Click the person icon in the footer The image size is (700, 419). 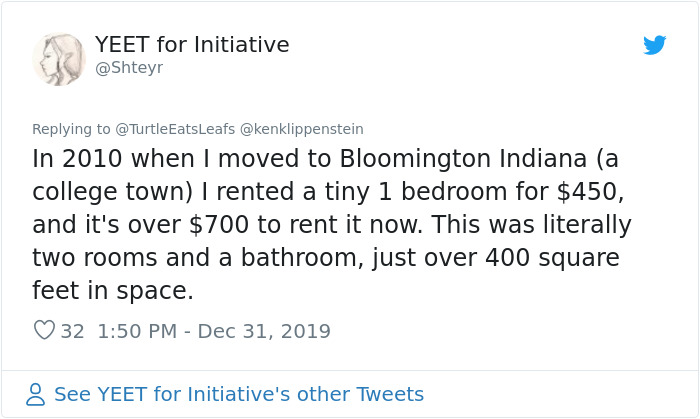(36, 394)
